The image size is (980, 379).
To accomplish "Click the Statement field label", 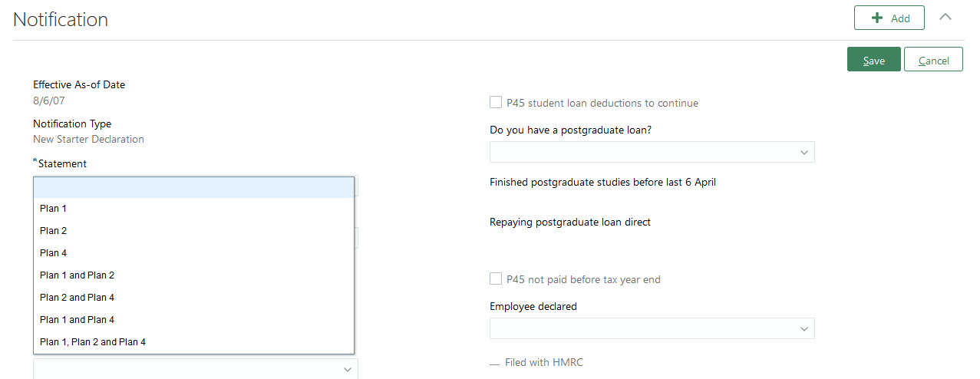I will click(62, 163).
